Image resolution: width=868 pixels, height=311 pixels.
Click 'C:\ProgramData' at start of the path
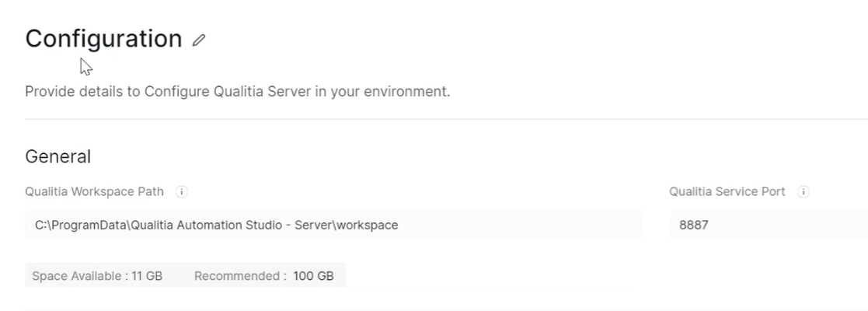coord(79,225)
